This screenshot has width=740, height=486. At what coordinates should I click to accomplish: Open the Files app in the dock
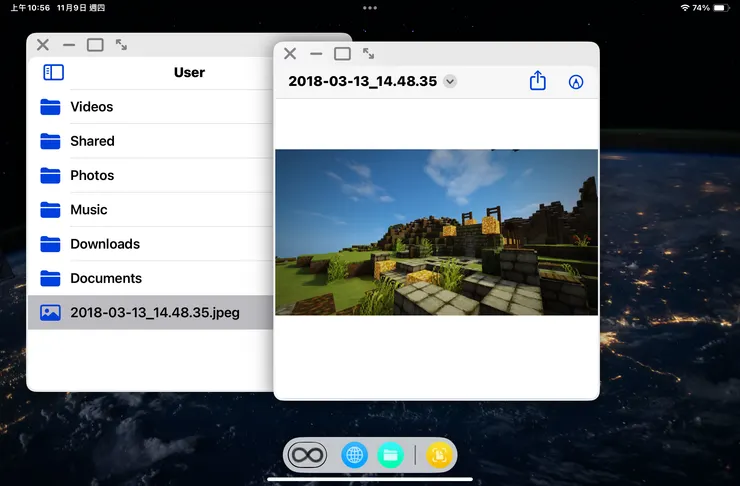[x=390, y=455]
